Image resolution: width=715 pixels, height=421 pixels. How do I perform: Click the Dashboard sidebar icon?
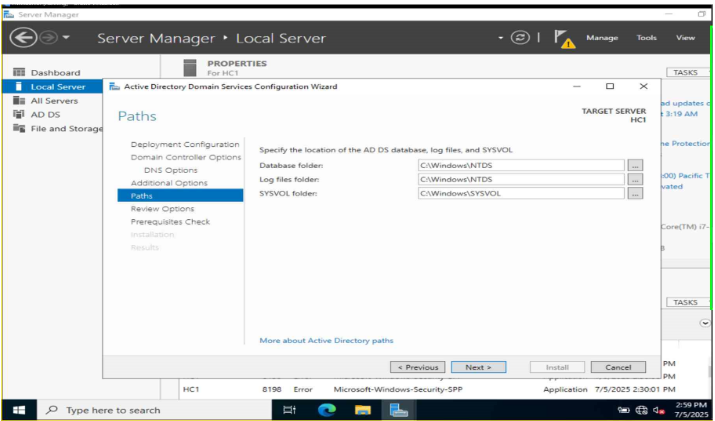19,72
